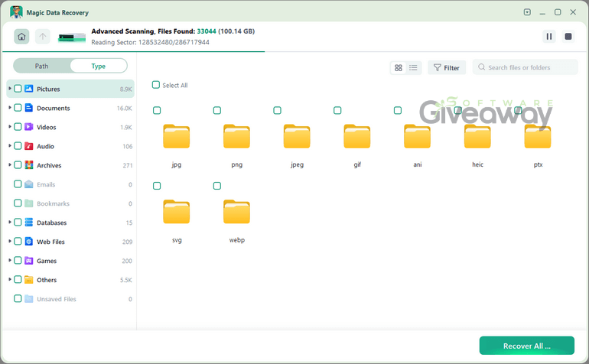Click the Audio music note icon

[29, 146]
